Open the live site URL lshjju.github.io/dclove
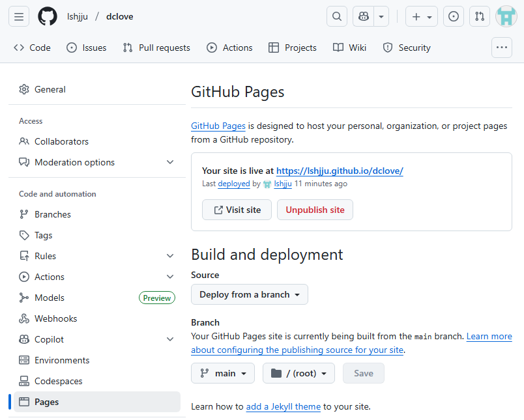 point(340,171)
